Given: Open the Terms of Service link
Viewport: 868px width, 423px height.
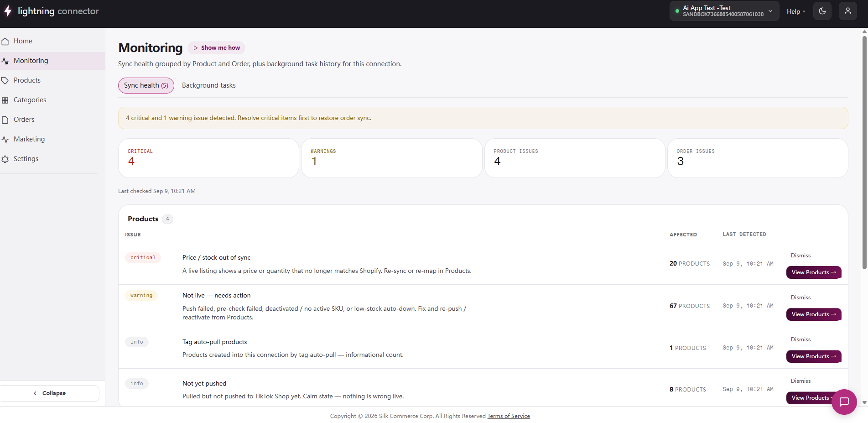Looking at the screenshot, I should pyautogui.click(x=509, y=416).
